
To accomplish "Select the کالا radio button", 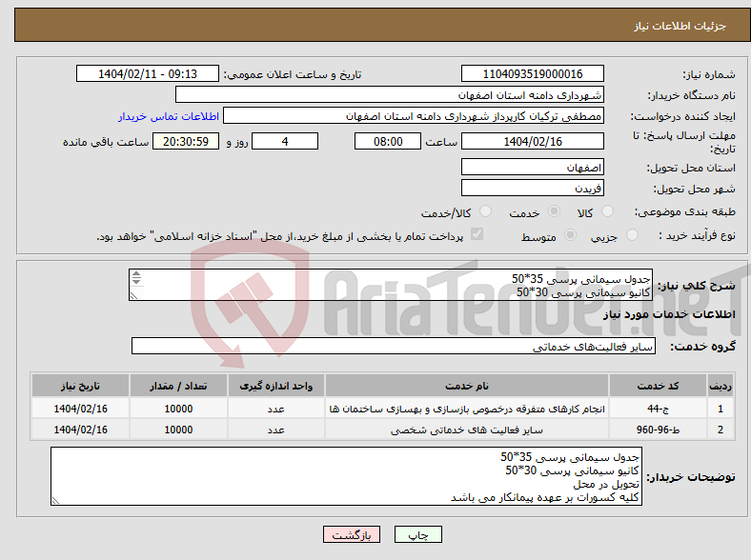I will click(607, 211).
